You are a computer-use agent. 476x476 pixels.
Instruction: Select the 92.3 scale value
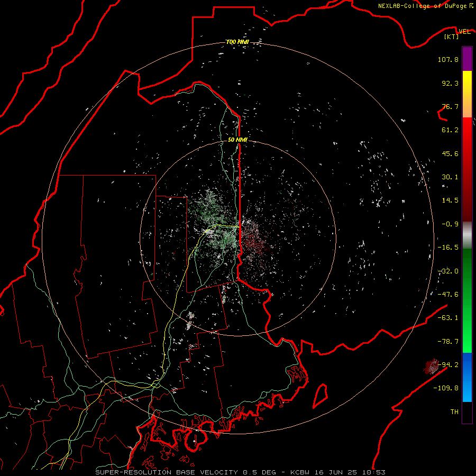[450, 83]
